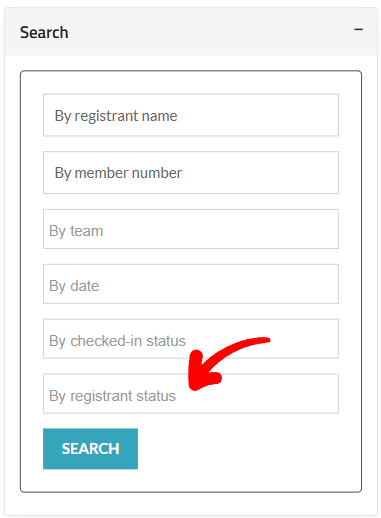Toggle Search section using the header bar
This screenshot has width=381, height=518.
[x=191, y=32]
